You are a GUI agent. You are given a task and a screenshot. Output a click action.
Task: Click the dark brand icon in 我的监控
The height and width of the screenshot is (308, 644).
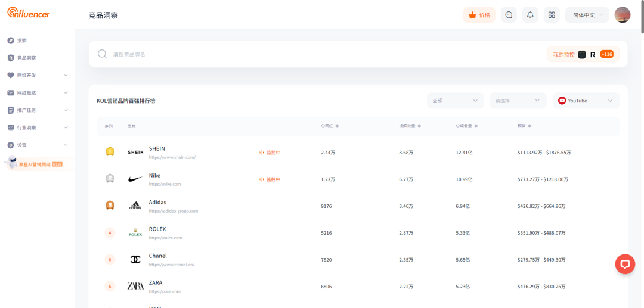pyautogui.click(x=581, y=55)
